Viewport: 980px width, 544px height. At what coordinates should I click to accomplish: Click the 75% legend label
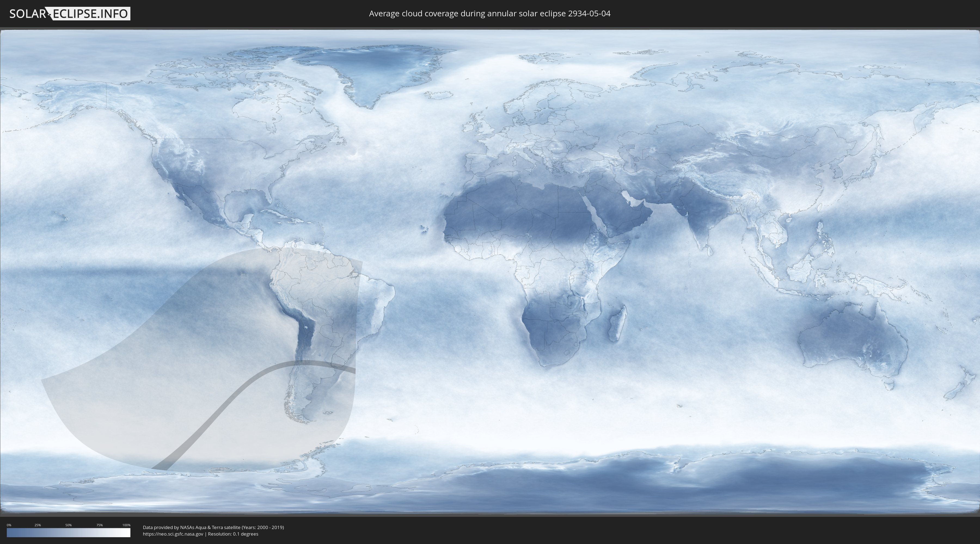99,525
